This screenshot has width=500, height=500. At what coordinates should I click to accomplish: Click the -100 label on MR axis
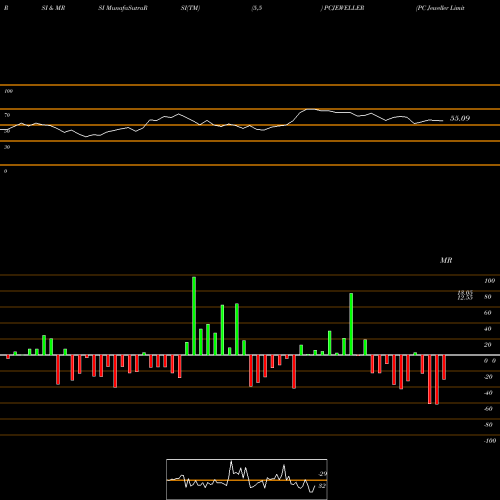tap(490, 441)
